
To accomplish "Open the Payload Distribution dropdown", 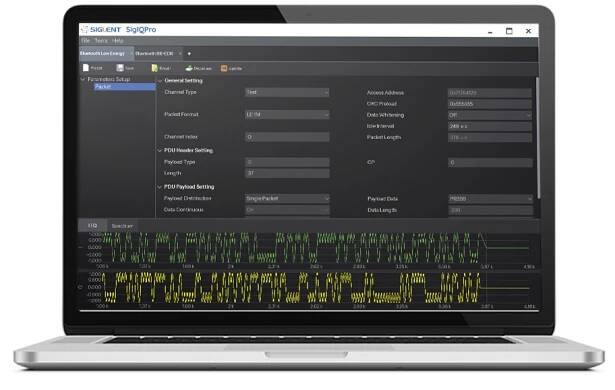I will tap(287, 199).
